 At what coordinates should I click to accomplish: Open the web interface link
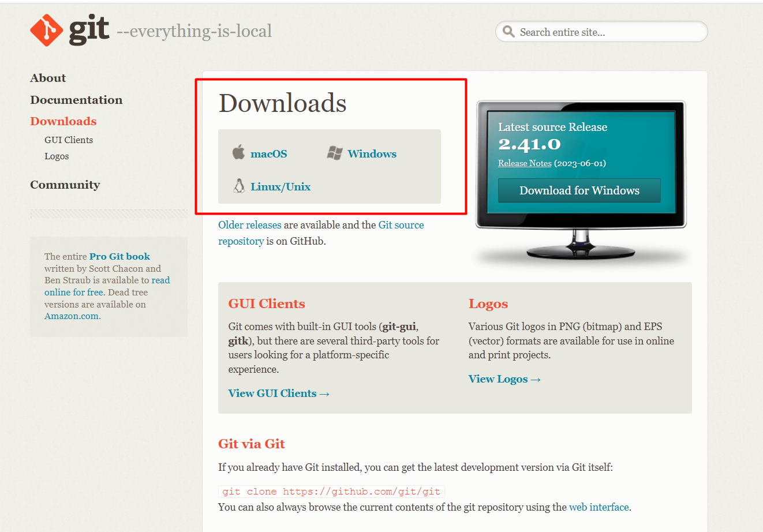pos(599,507)
